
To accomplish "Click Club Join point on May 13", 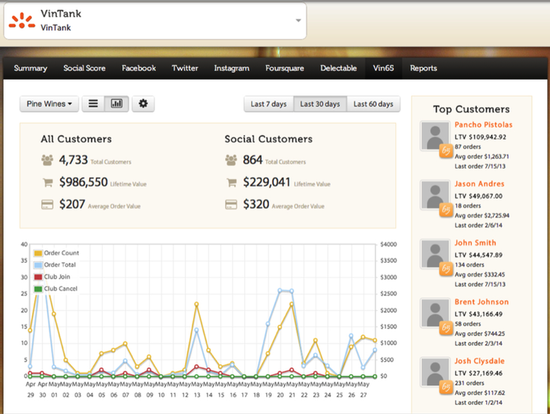I will [196, 367].
